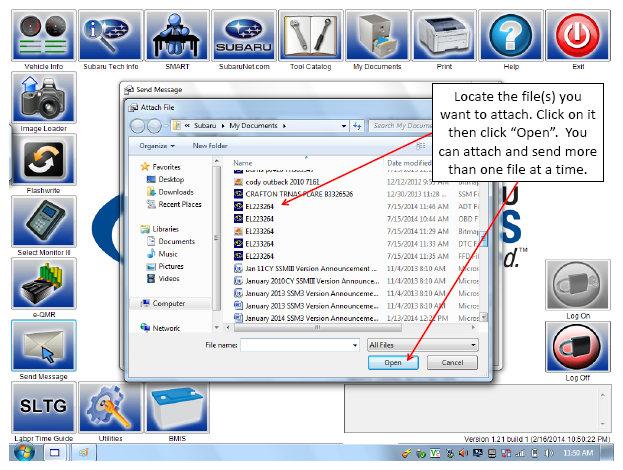Launch the BMIS battery icon
The height and width of the screenshot is (470, 623).
pos(177,408)
